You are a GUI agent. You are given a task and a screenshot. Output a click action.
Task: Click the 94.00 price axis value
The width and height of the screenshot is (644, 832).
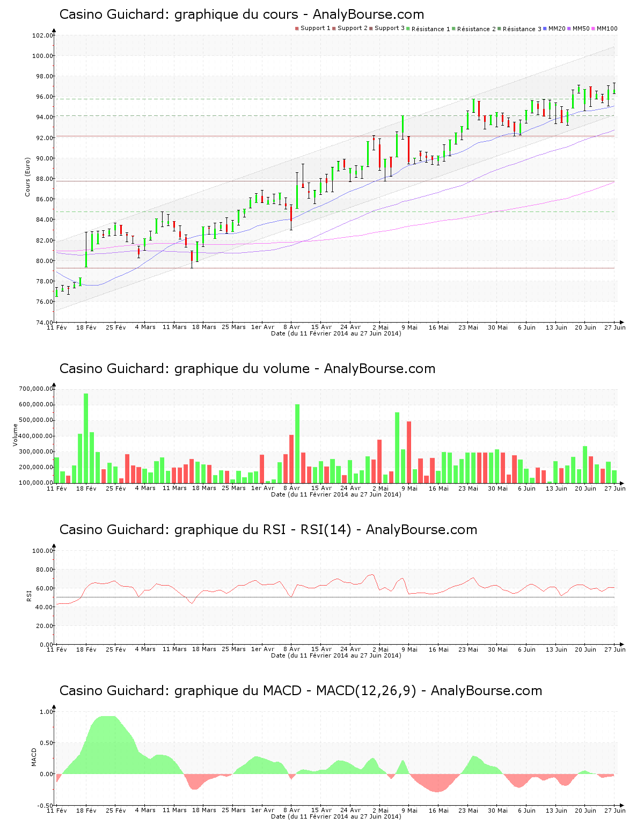[44, 117]
